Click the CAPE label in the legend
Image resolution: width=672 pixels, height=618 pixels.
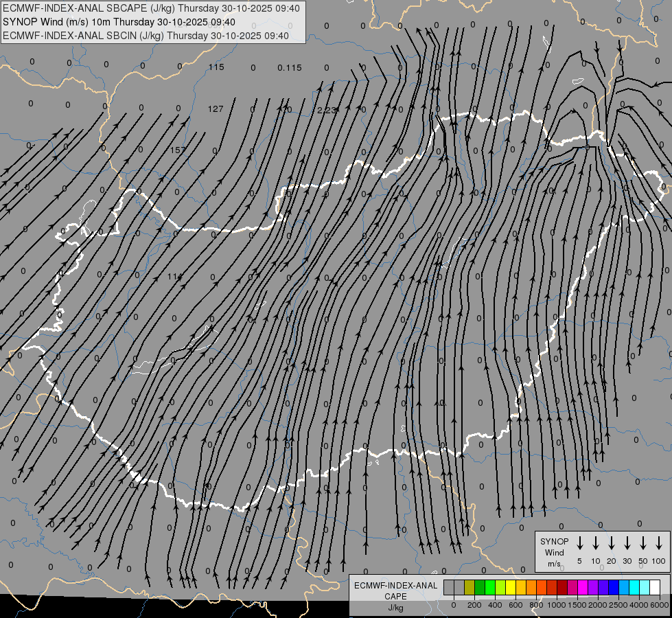pos(395,597)
